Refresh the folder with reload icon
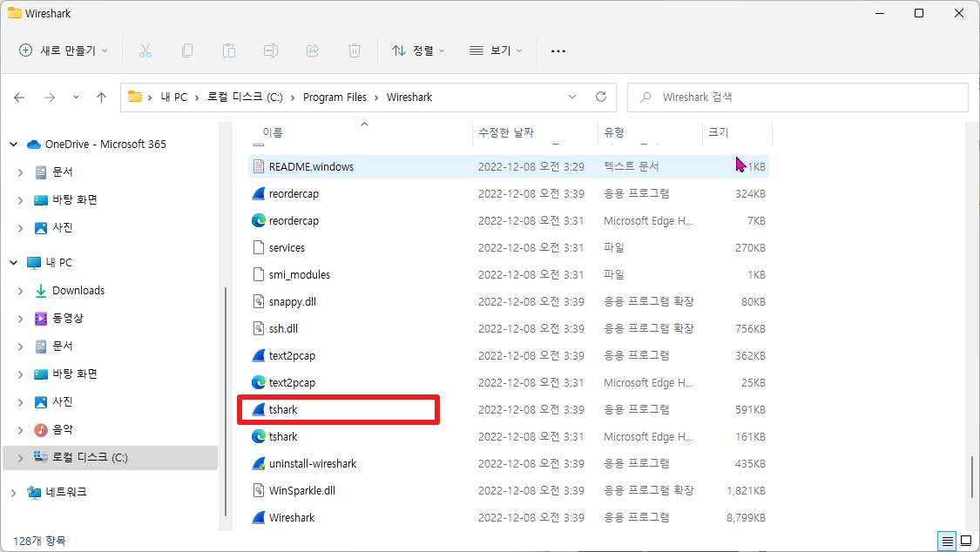 (600, 97)
